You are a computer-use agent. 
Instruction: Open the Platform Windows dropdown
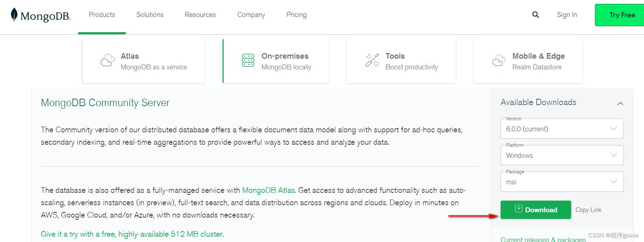pos(562,155)
